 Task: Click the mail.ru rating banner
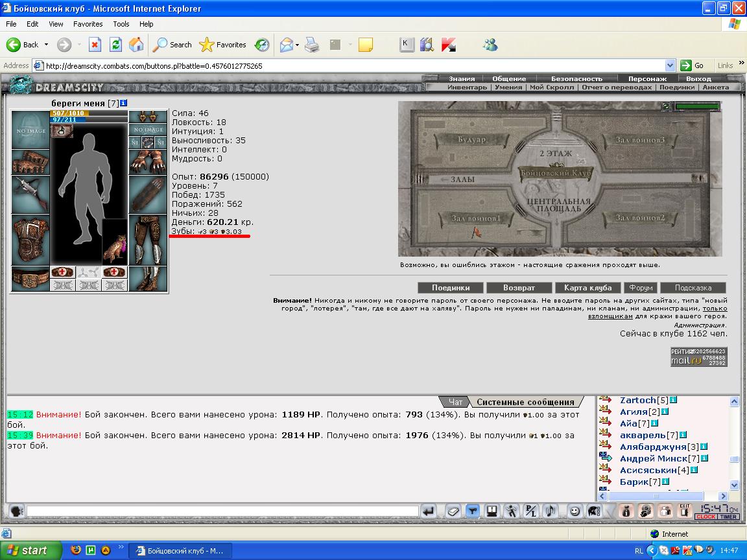click(698, 356)
